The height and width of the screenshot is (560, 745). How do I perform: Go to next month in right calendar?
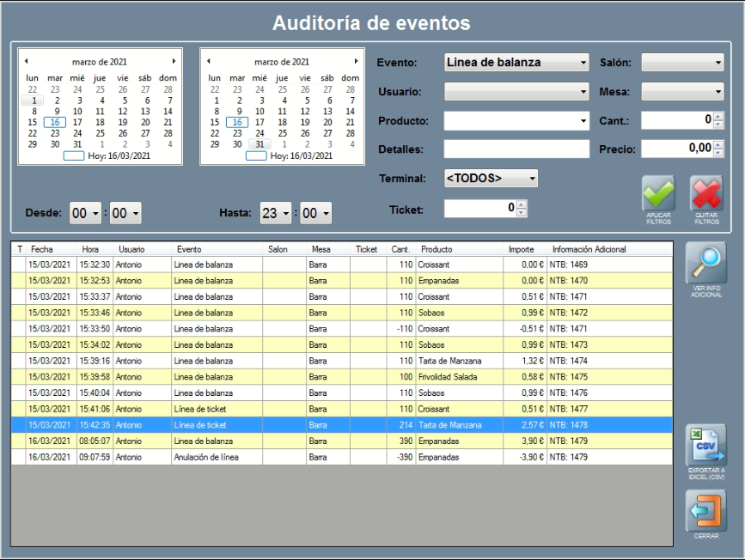[356, 62]
